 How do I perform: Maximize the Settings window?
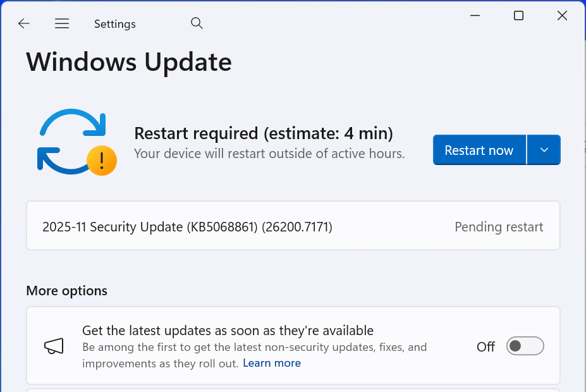click(518, 16)
